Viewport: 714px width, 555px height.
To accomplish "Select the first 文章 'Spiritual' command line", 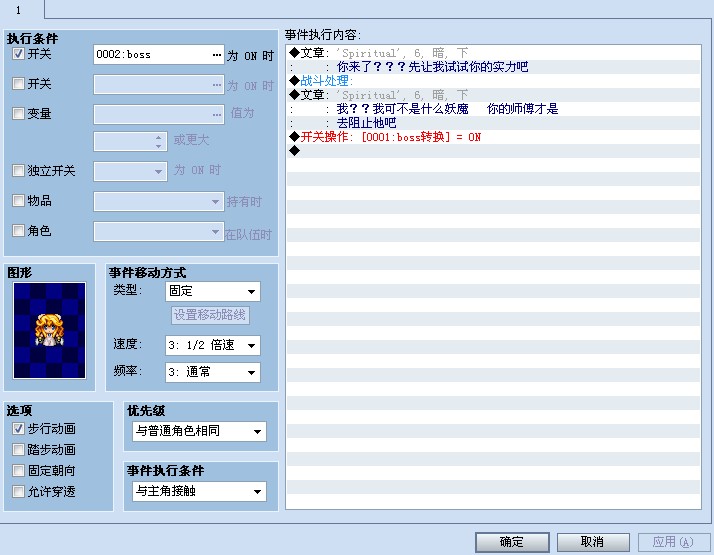I will (x=493, y=53).
